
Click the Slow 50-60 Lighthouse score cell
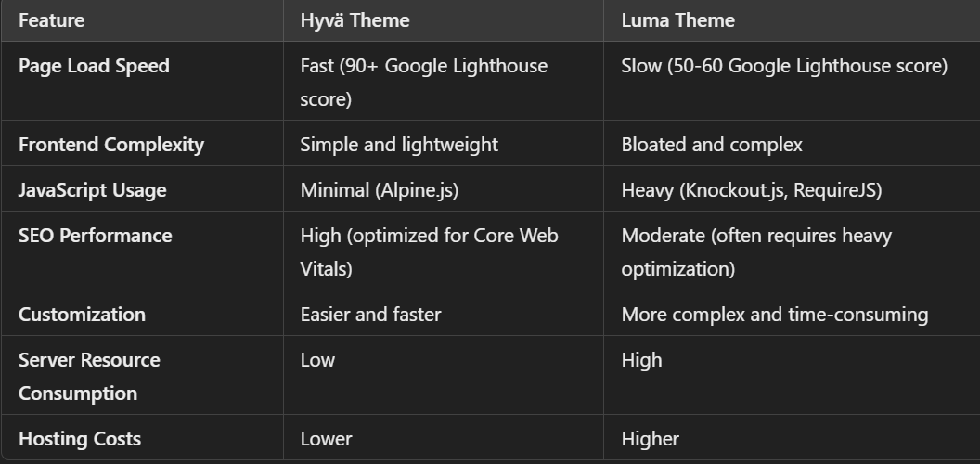(x=784, y=66)
